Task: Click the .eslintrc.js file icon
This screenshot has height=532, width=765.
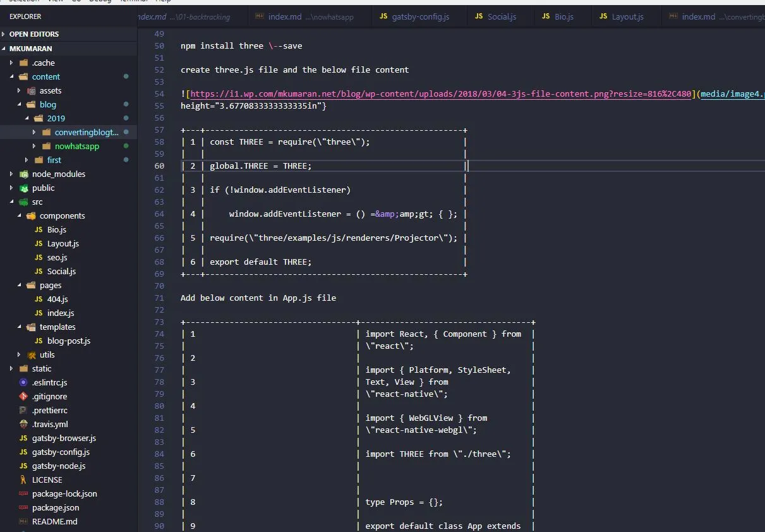Action: click(24, 382)
